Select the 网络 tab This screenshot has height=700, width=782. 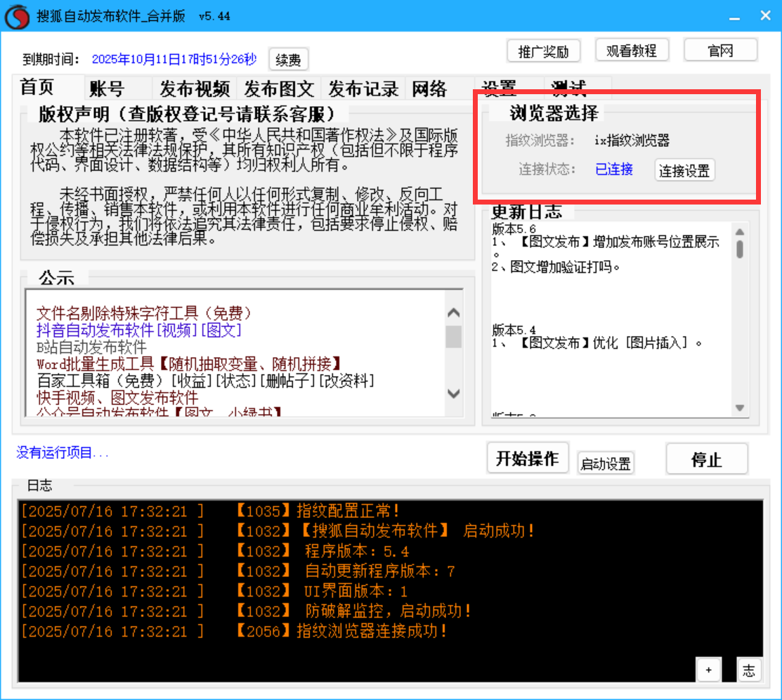click(440, 89)
